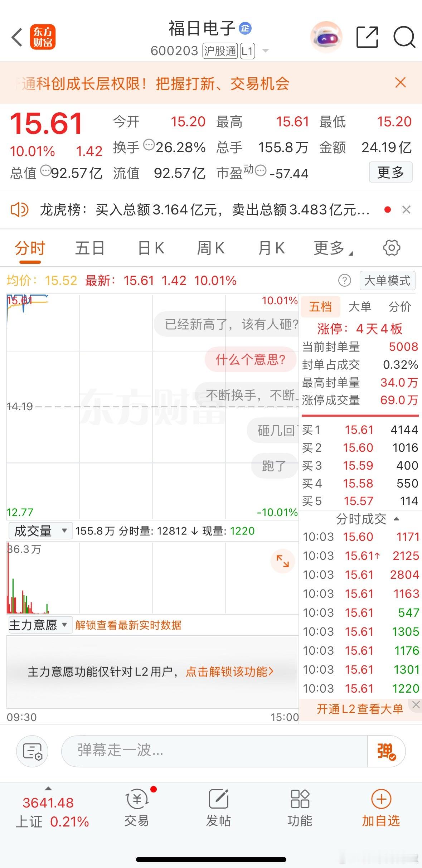
Task: Add stock via 加自选
Action: [381, 808]
